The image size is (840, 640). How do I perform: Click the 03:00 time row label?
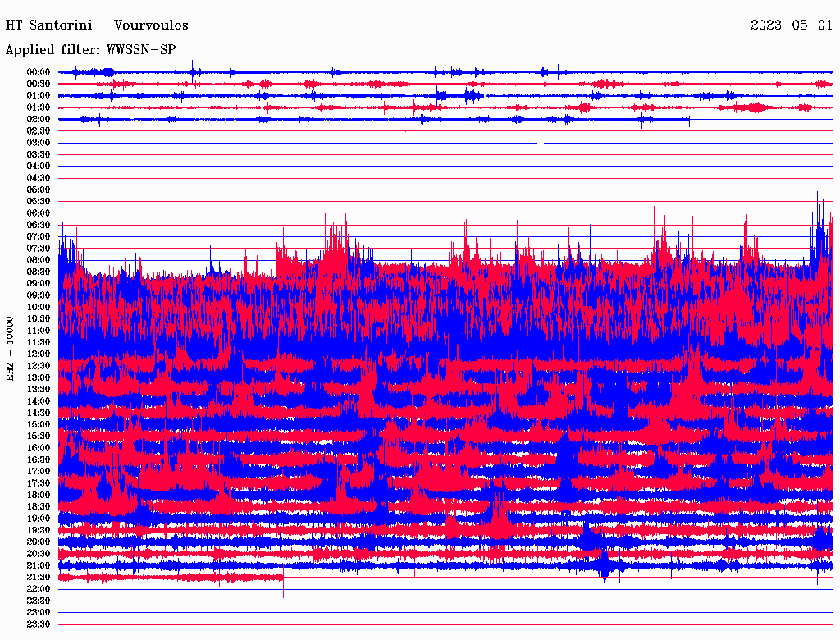[39, 143]
